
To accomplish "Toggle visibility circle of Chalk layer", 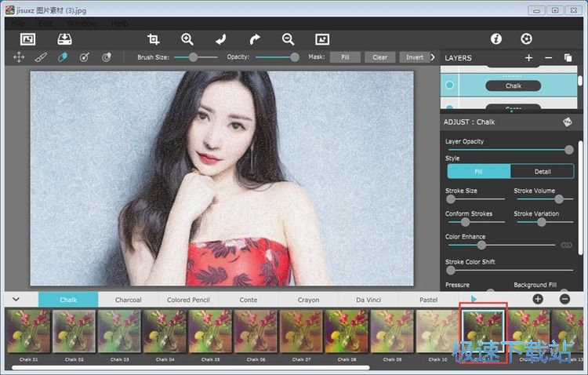I will pyautogui.click(x=450, y=86).
